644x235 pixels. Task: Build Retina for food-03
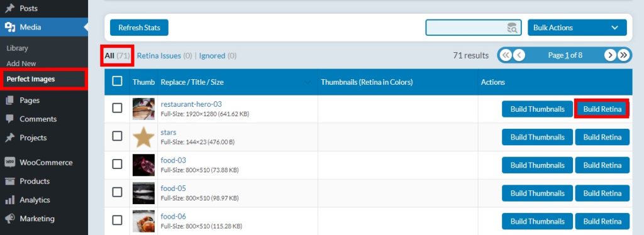pos(602,165)
